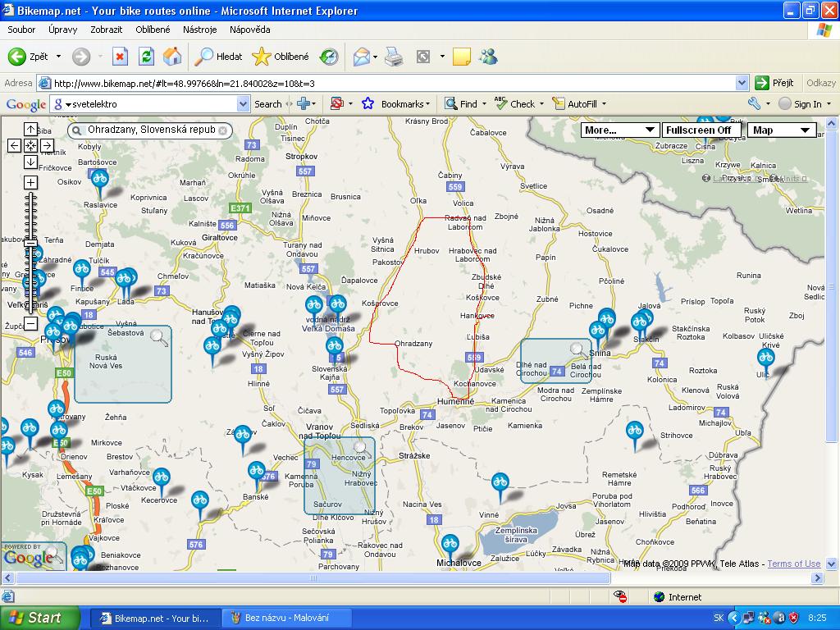This screenshot has width=840, height=630.
Task: Follow the Terms of Use link
Action: pos(793,564)
